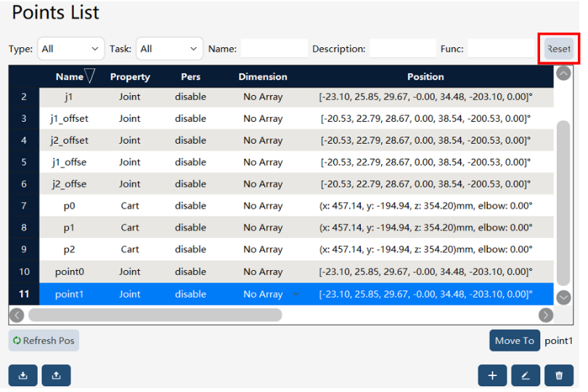Click the Name filter input field
588x392 pixels.
(x=274, y=49)
